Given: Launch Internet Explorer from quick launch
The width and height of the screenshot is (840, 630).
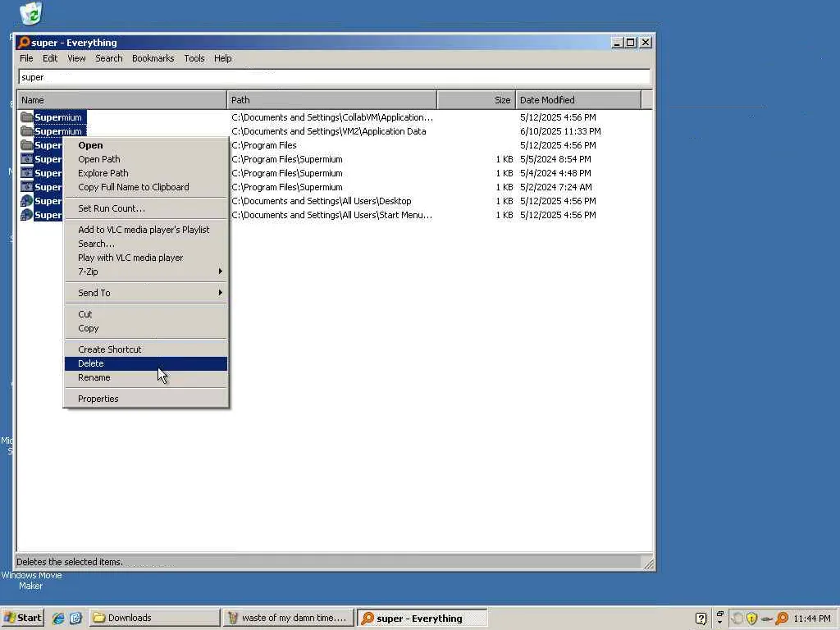Looking at the screenshot, I should [58, 619].
